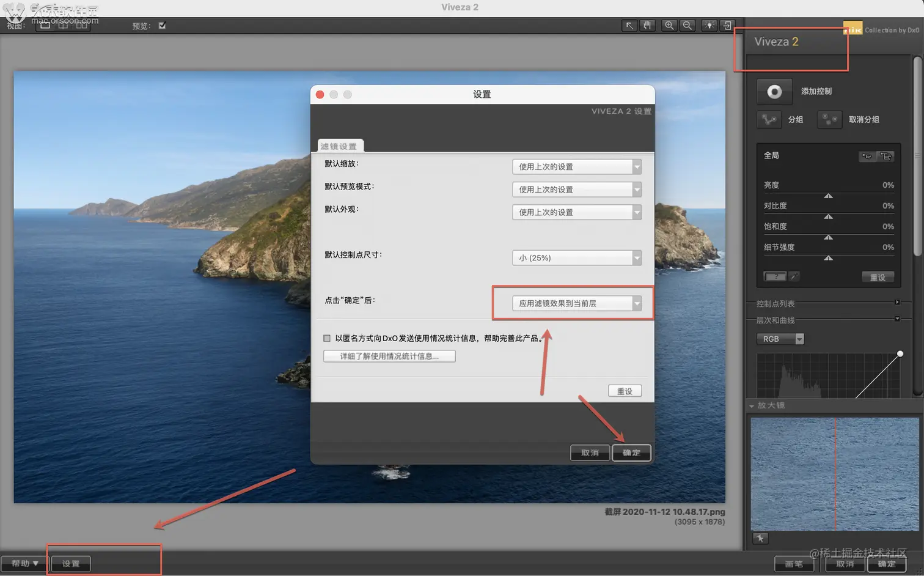Click 取消 in the main window bottom bar
The image size is (924, 576).
click(x=845, y=564)
